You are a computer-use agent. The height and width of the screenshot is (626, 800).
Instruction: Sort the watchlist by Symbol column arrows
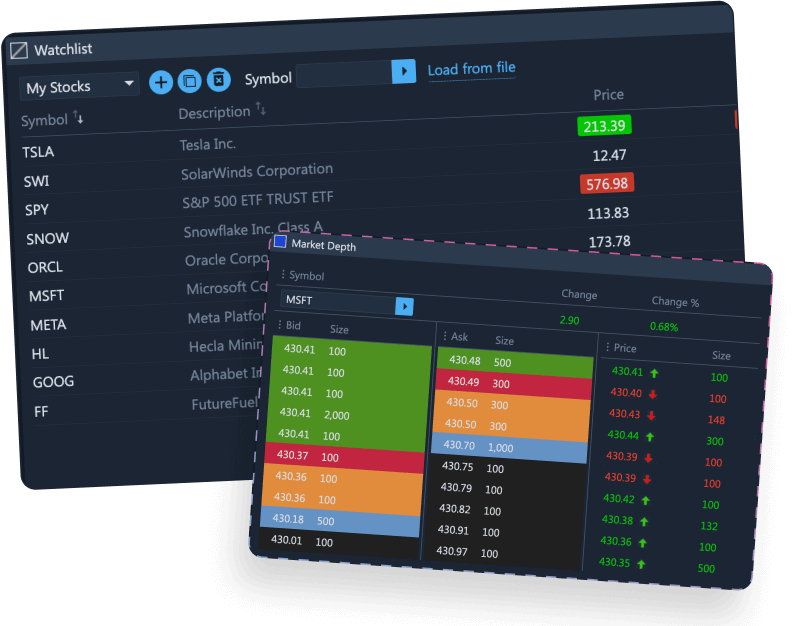[x=78, y=117]
